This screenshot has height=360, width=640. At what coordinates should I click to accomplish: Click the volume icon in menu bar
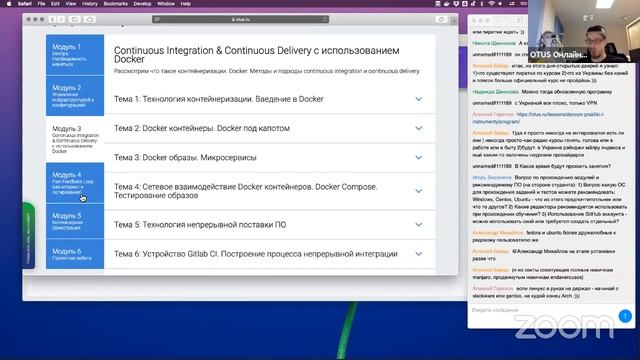coord(500,4)
